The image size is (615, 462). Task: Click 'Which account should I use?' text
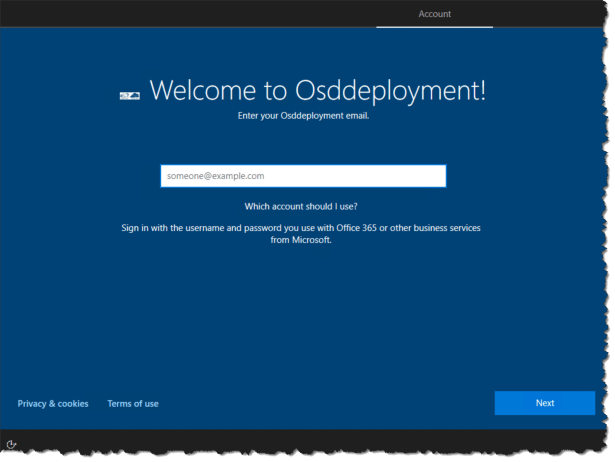[301, 207]
